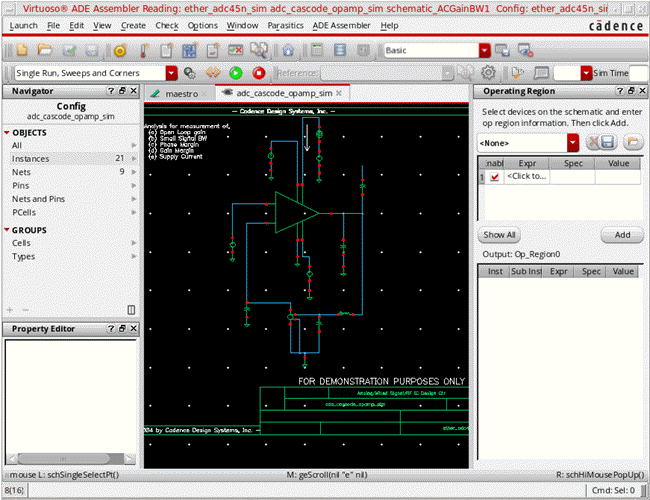Click the red Stop Simulation button
The image size is (650, 500).
tap(259, 72)
